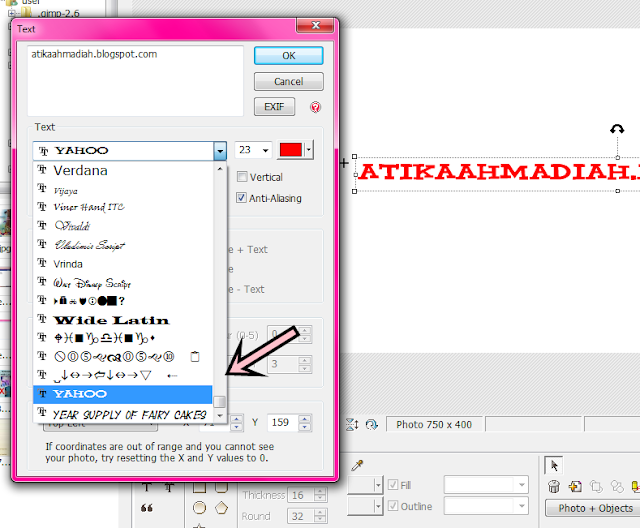Click the font list scrollbar thumb
640x528 pixels.
pyautogui.click(x=220, y=402)
